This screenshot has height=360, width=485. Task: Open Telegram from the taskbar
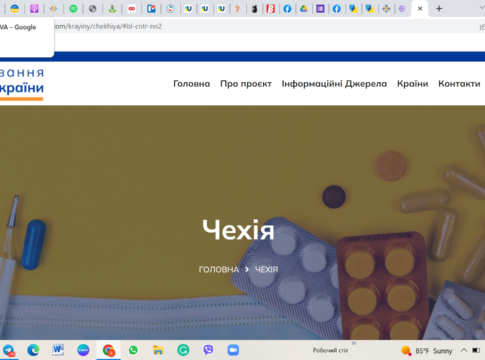[x=9, y=350]
